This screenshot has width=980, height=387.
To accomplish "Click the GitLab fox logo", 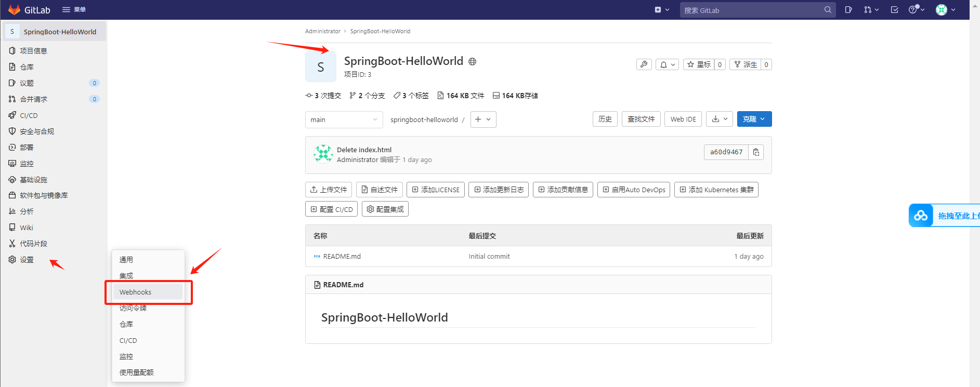I will click(x=14, y=10).
